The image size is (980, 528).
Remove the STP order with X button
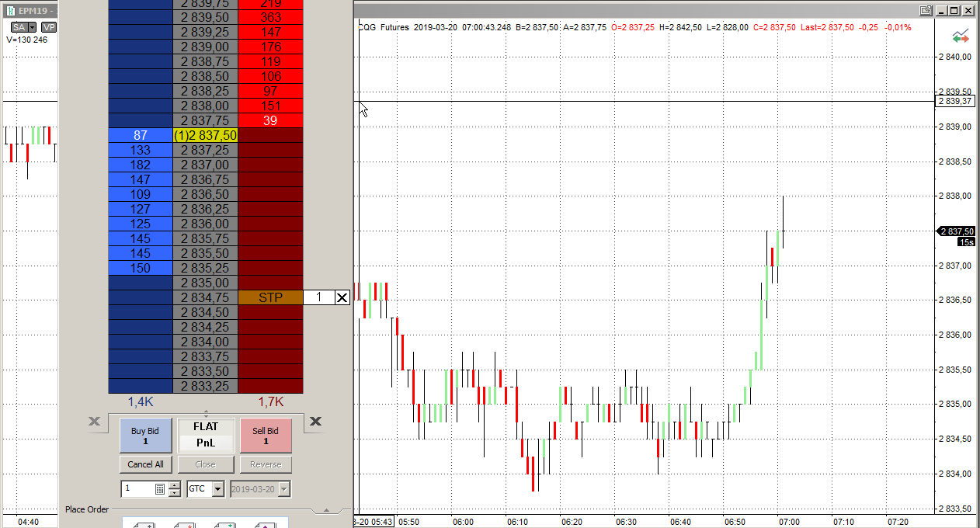tap(342, 297)
